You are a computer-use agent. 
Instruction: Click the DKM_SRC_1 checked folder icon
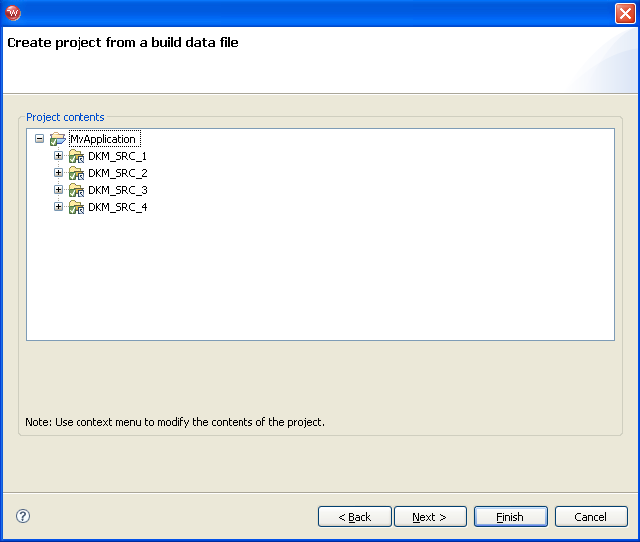76,156
